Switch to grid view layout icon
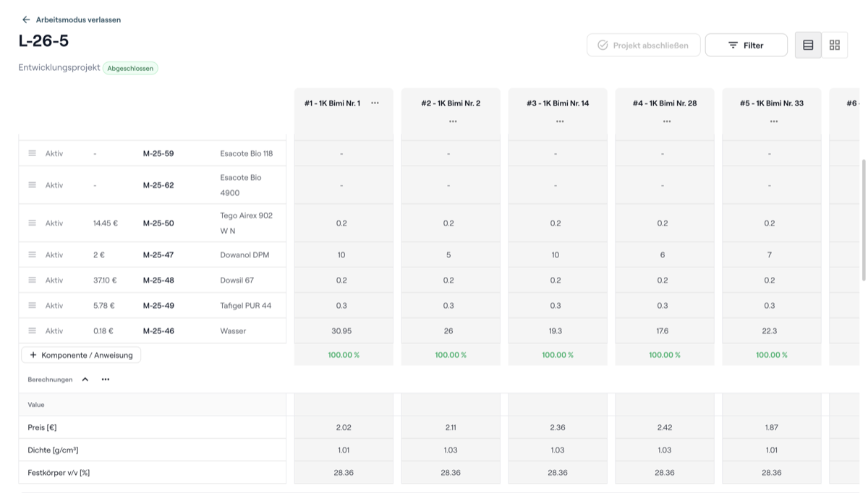This screenshot has height=493, width=868. tap(835, 45)
